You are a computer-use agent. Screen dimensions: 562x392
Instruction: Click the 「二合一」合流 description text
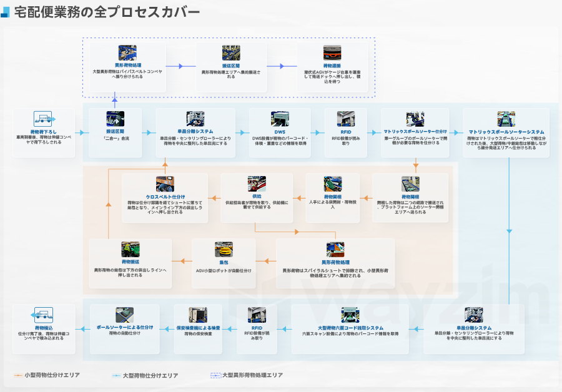(x=116, y=139)
